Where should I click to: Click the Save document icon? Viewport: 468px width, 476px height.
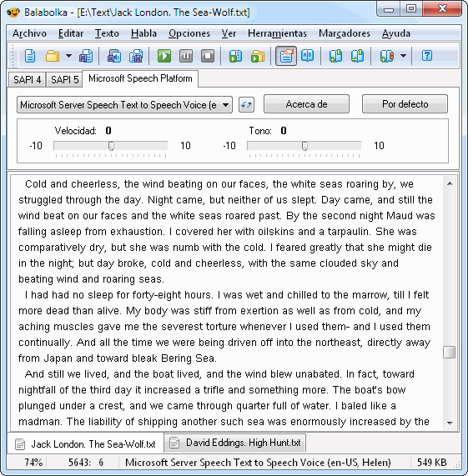(86, 56)
